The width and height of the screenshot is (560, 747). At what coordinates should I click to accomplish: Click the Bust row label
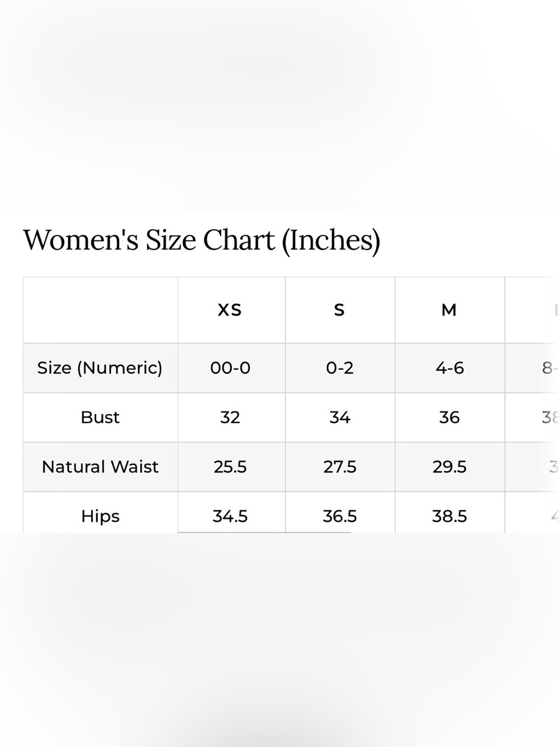point(100,417)
